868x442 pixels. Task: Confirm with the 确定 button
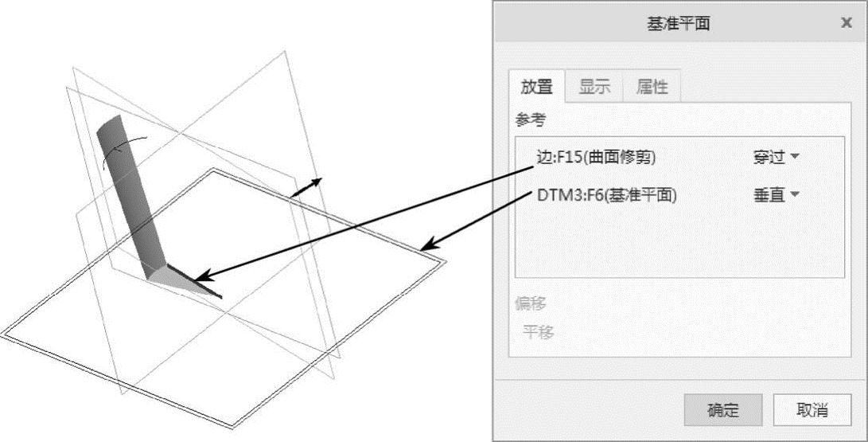(x=723, y=410)
